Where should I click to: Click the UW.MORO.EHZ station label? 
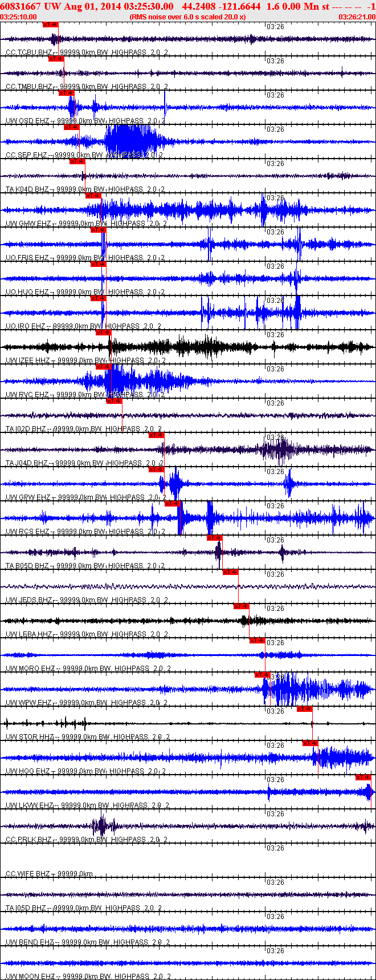point(30,669)
